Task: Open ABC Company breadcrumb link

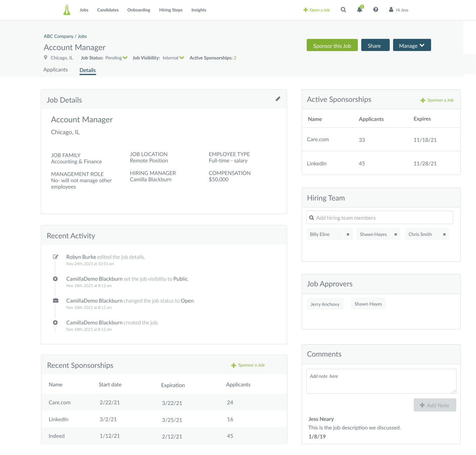Action: pos(58,36)
